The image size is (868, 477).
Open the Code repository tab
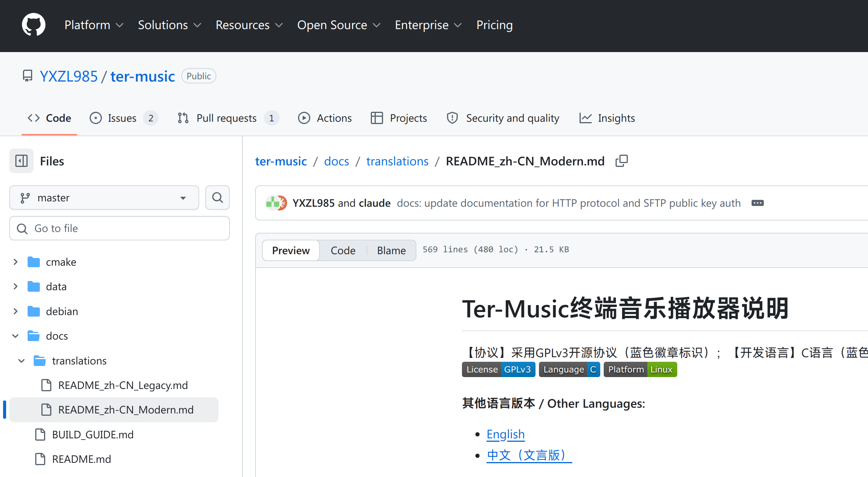tap(49, 118)
